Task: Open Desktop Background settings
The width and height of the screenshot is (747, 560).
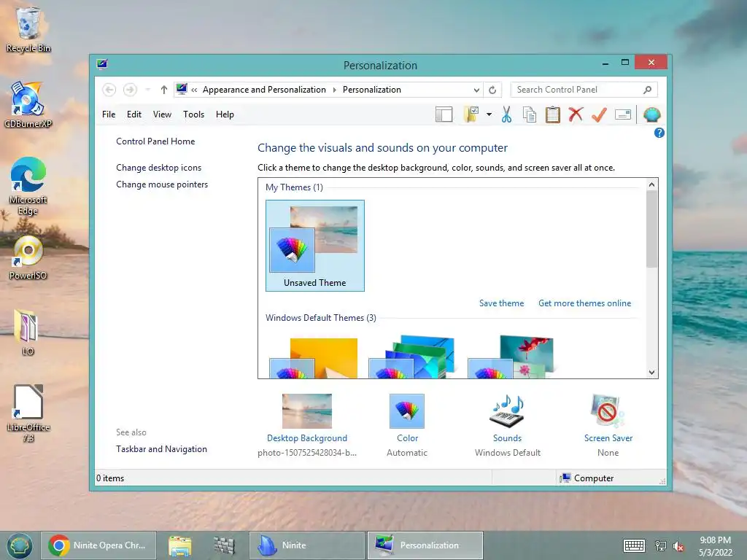Action: (x=307, y=411)
